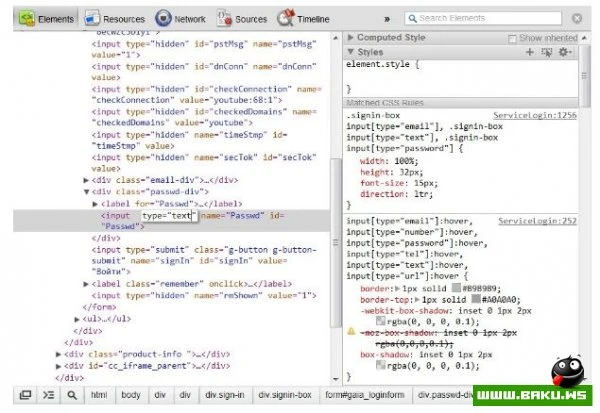
Task: Select html in the breadcrumb bar
Action: pyautogui.click(x=99, y=395)
